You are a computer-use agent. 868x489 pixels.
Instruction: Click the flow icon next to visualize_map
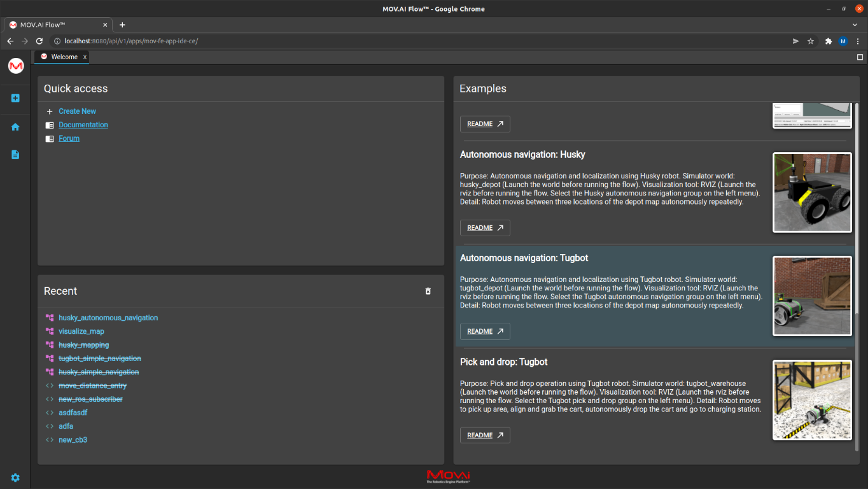point(50,331)
